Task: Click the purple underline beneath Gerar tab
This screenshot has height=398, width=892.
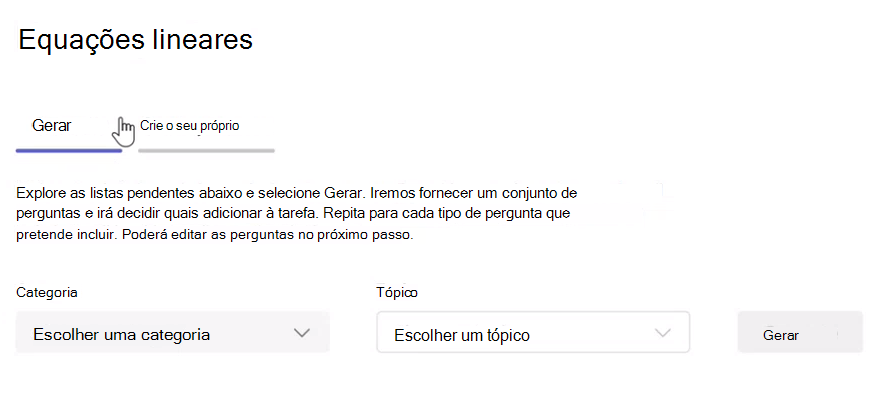Action: (69, 151)
